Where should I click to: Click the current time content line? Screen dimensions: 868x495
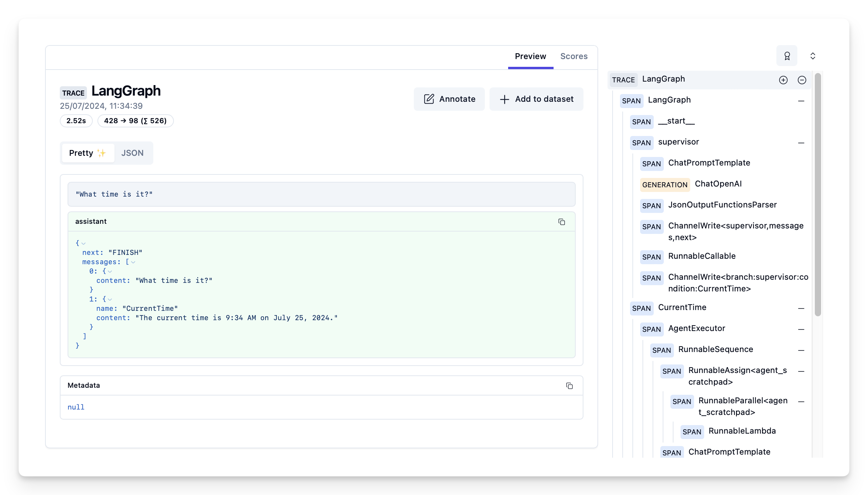(217, 318)
